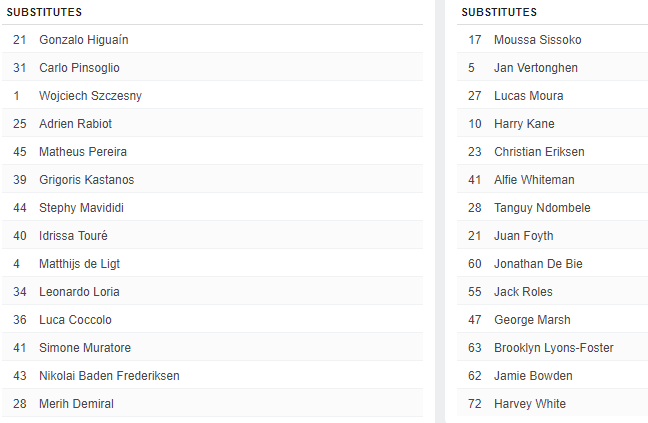The image size is (648, 423).
Task: Open Harvey White's player profile
Action: (x=529, y=404)
